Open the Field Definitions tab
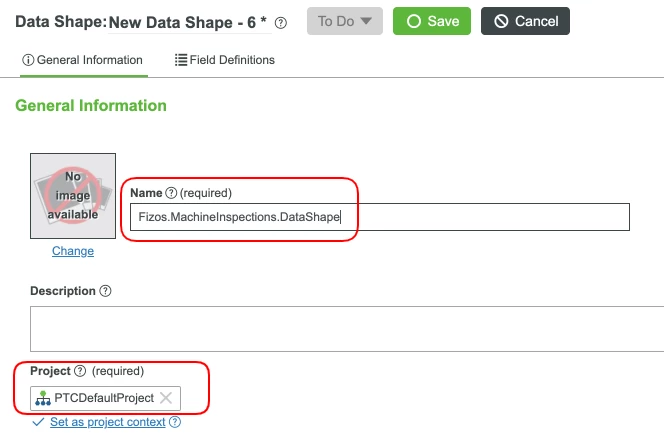 (x=224, y=60)
